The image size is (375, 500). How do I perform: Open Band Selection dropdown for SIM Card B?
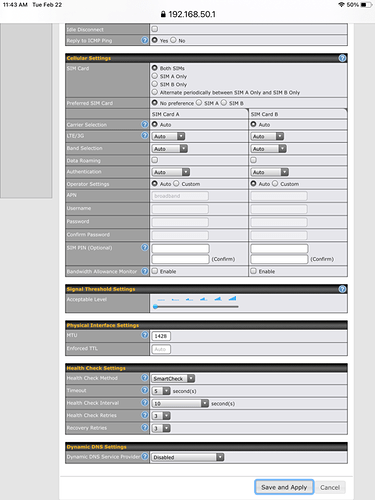click(x=268, y=149)
